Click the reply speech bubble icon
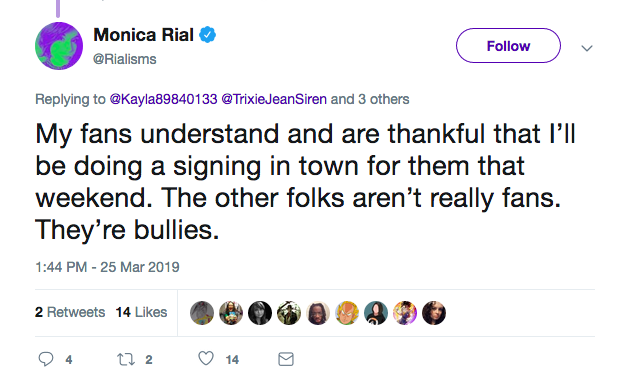The width and height of the screenshot is (622, 383). 46,359
